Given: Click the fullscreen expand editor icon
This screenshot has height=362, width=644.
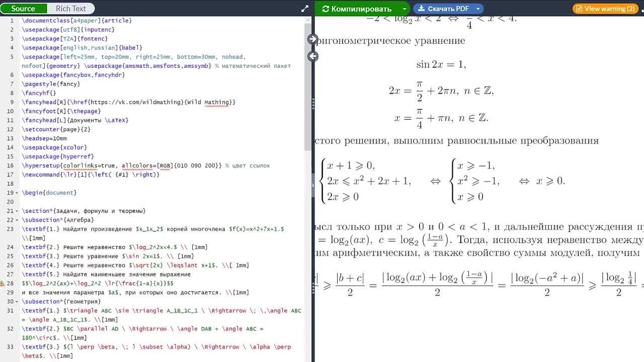Looking at the screenshot, I should (x=304, y=9).
